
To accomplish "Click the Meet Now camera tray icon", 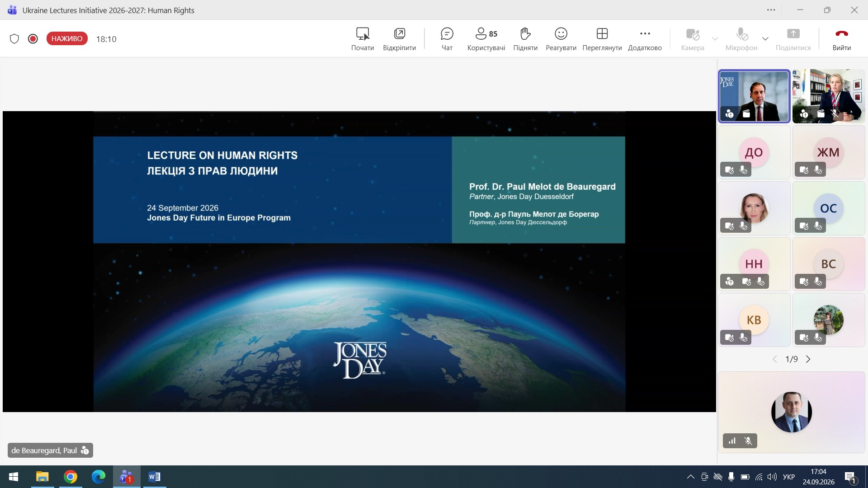I will (x=704, y=477).
